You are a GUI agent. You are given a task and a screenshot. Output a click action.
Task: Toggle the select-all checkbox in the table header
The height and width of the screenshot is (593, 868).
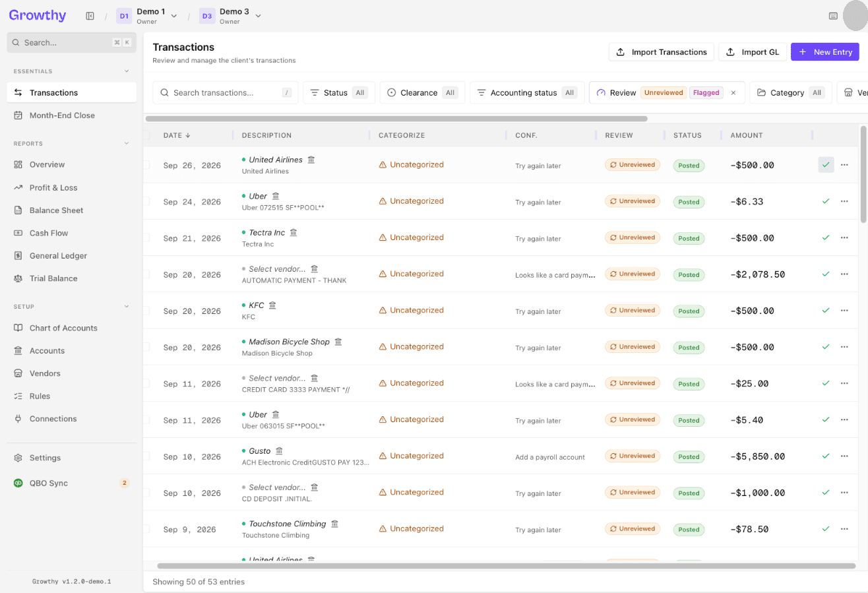click(146, 135)
